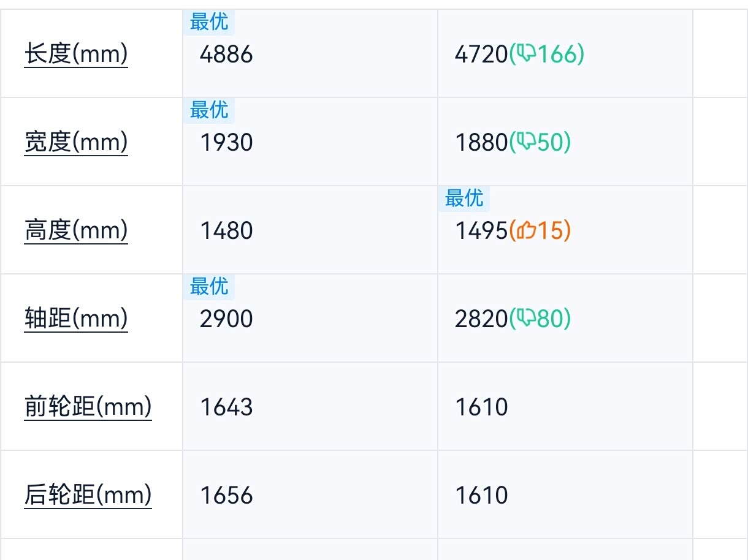Click the 后轮距(mm) parameter link
Image resolution: width=748 pixels, height=560 pixels.
pyautogui.click(x=88, y=496)
